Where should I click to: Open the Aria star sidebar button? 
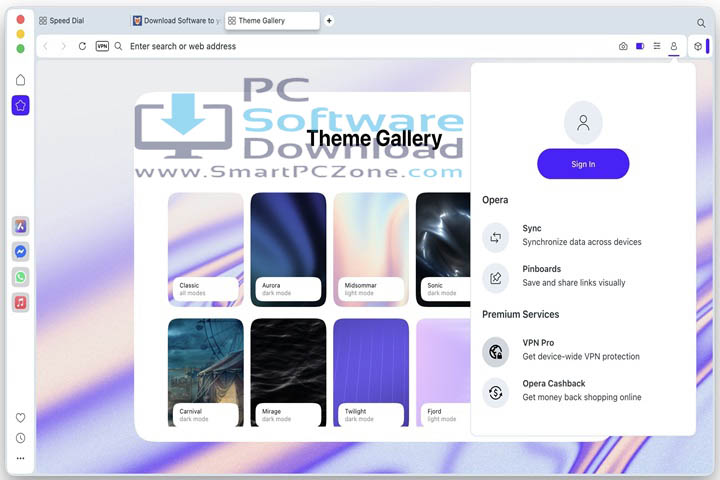coord(21,105)
